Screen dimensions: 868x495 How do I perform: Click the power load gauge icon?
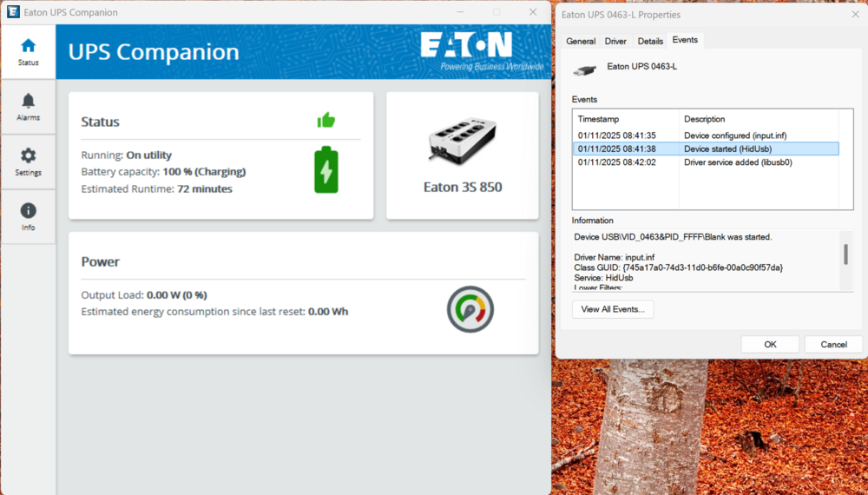coord(470,309)
